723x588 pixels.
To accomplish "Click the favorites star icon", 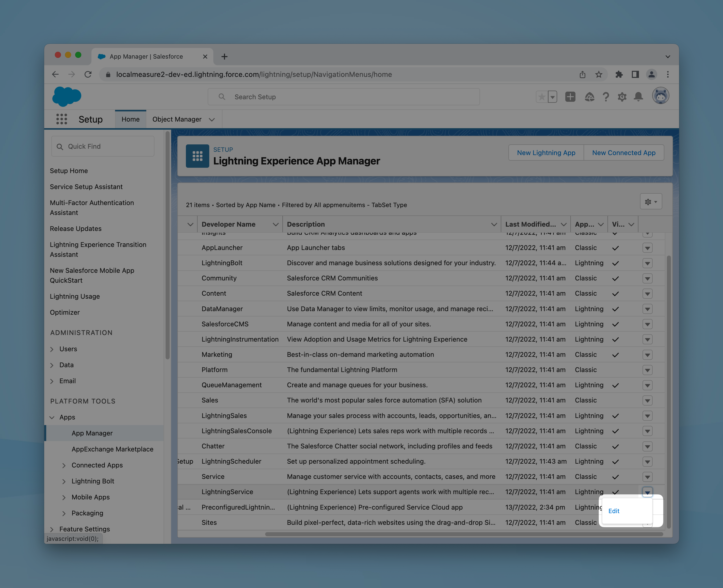I will coord(542,97).
